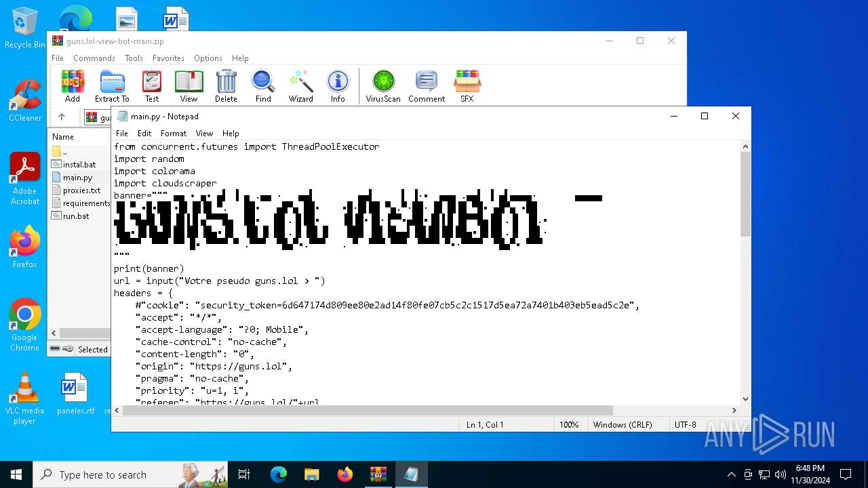Open Notepad Help menu

point(231,134)
